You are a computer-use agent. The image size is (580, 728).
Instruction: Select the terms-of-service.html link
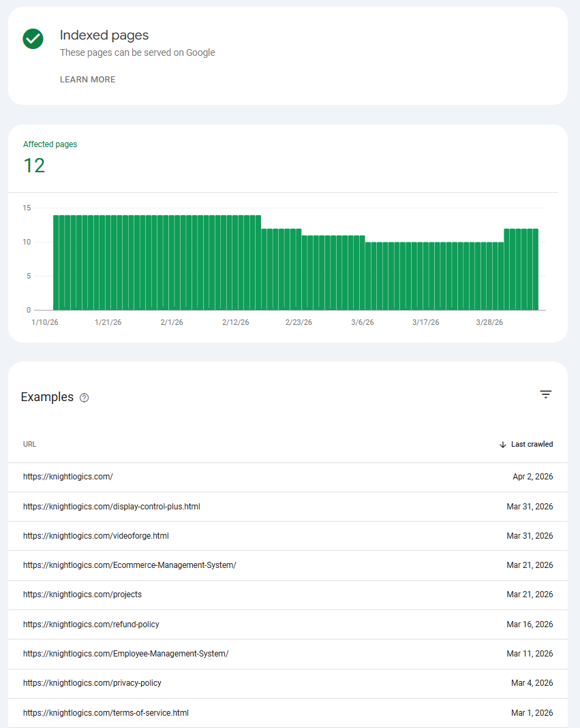click(x=106, y=712)
